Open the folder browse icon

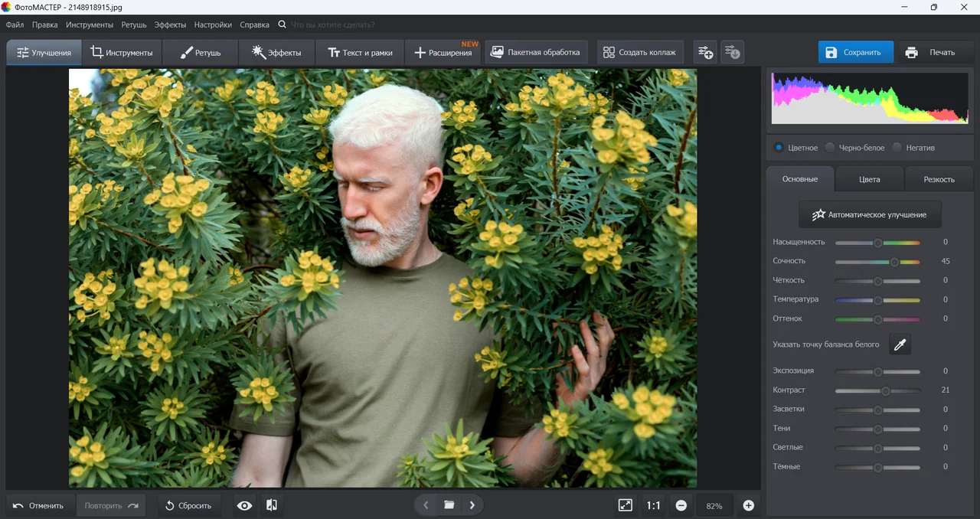coord(449,505)
